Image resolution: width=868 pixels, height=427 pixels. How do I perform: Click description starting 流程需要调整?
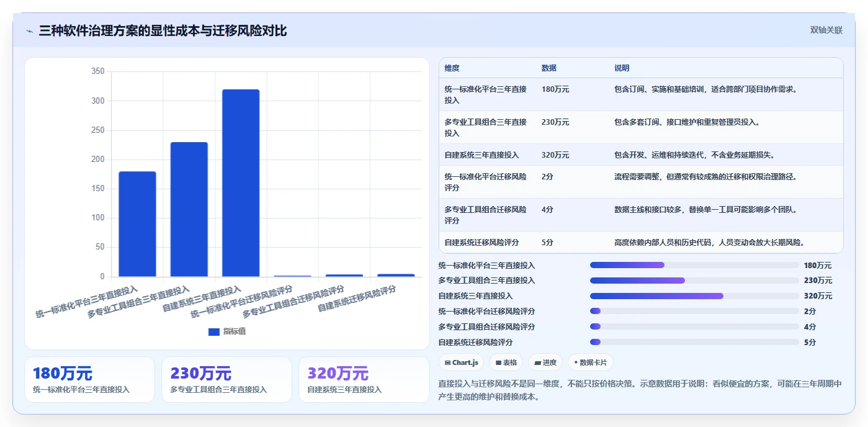tap(705, 177)
